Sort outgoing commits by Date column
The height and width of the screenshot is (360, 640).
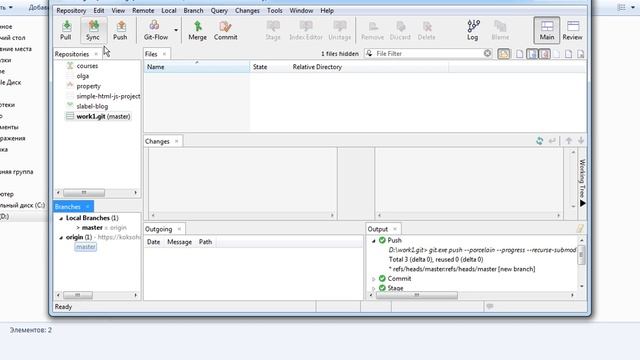pyautogui.click(x=153, y=242)
